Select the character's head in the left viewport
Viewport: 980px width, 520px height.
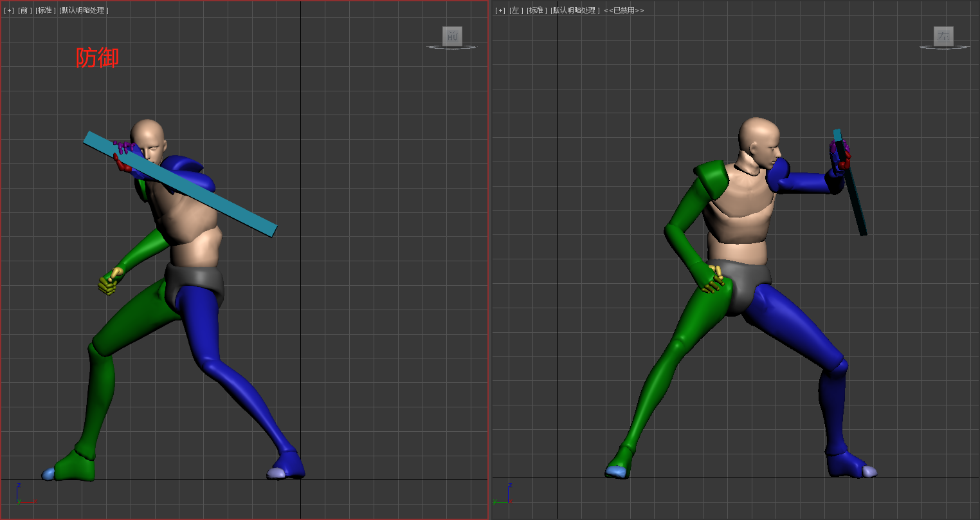(759, 143)
